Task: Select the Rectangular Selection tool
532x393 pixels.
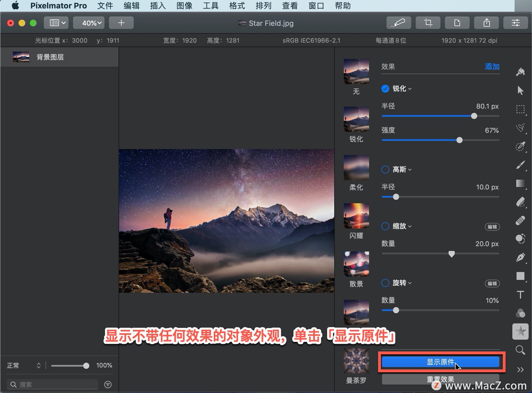Action: point(520,109)
